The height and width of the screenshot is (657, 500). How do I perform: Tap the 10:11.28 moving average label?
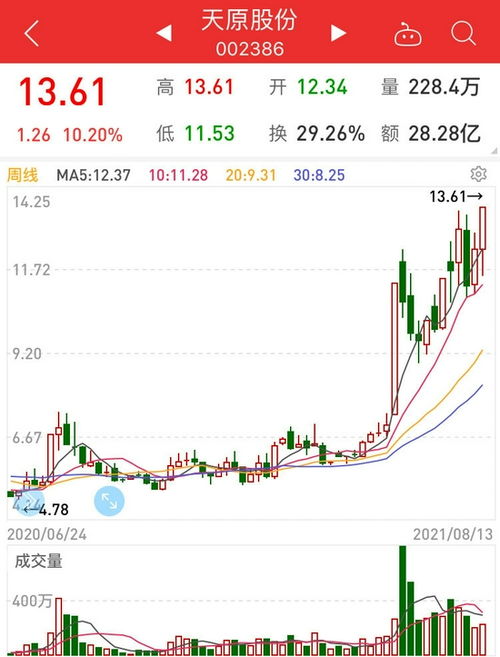179,175
